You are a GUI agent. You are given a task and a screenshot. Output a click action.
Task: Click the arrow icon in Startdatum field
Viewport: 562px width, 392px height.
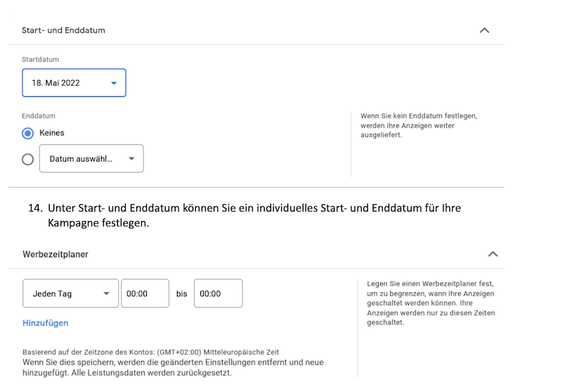(x=115, y=83)
